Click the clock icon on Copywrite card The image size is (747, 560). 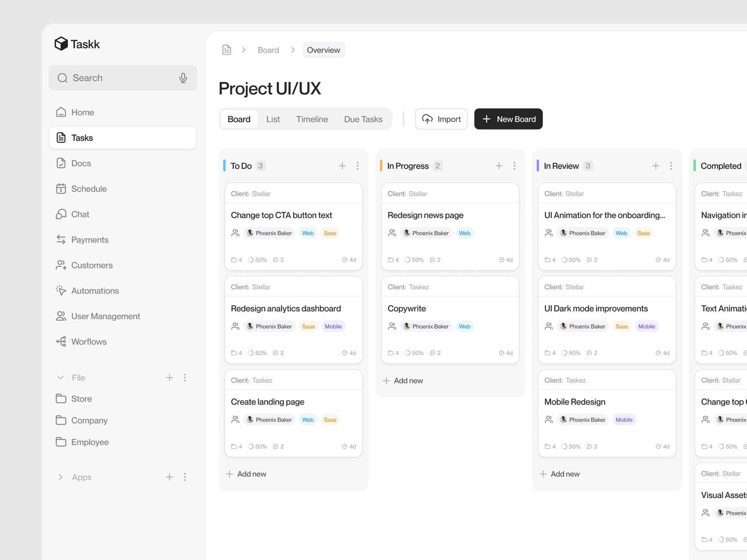[502, 353]
